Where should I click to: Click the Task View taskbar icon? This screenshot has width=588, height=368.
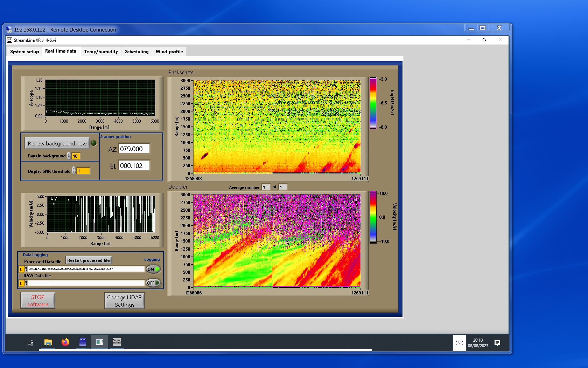tap(30, 343)
